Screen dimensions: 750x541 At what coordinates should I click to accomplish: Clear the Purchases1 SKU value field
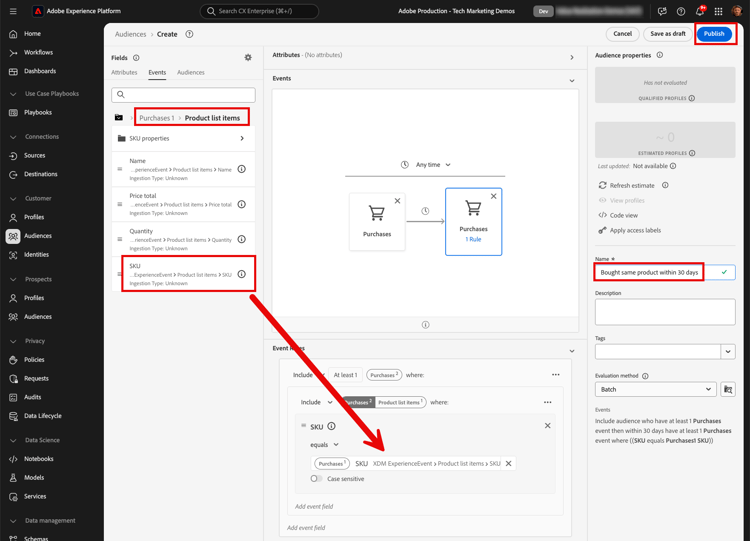[508, 464]
